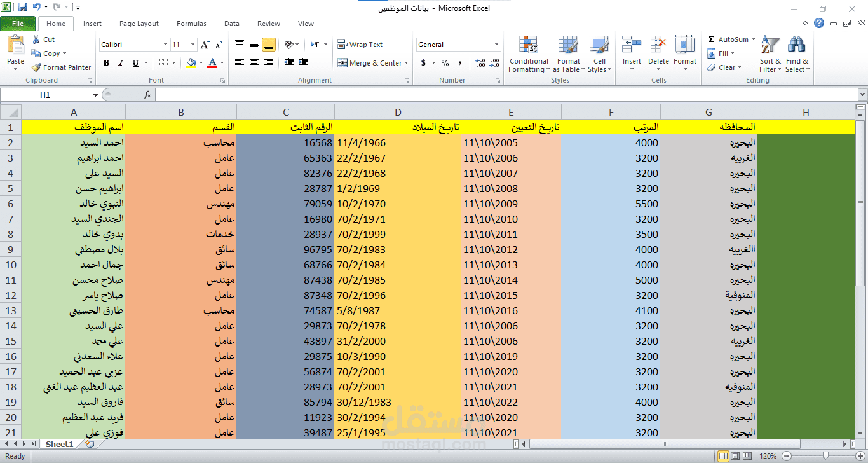Apply font color letter A
This screenshot has width=868, height=463.
coord(212,63)
